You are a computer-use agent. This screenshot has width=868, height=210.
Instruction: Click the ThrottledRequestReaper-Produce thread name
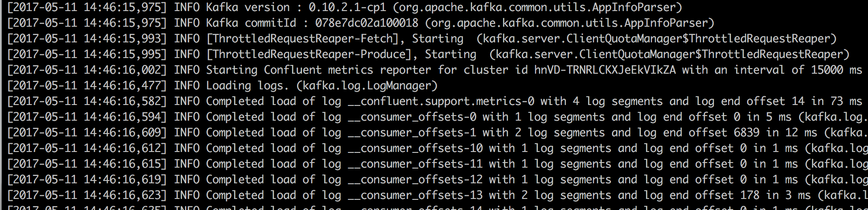tap(309, 54)
